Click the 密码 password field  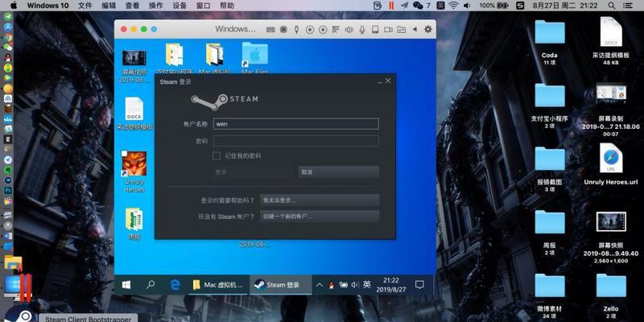tap(295, 142)
